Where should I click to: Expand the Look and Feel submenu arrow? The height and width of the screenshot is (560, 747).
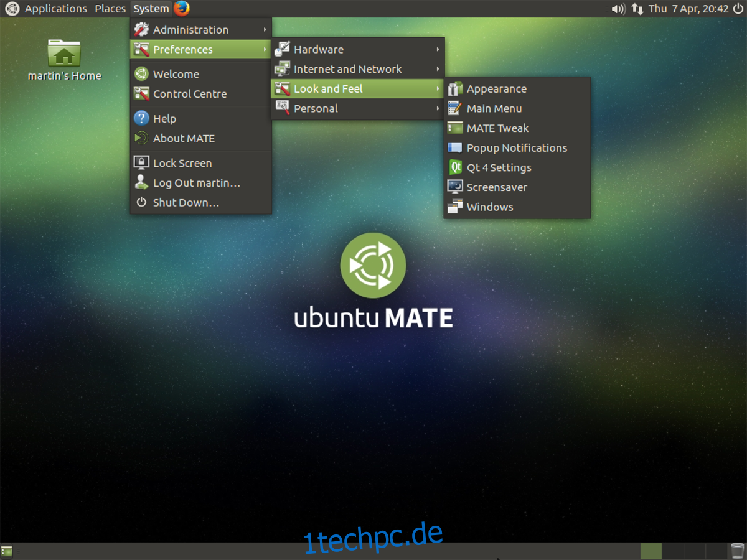(438, 89)
